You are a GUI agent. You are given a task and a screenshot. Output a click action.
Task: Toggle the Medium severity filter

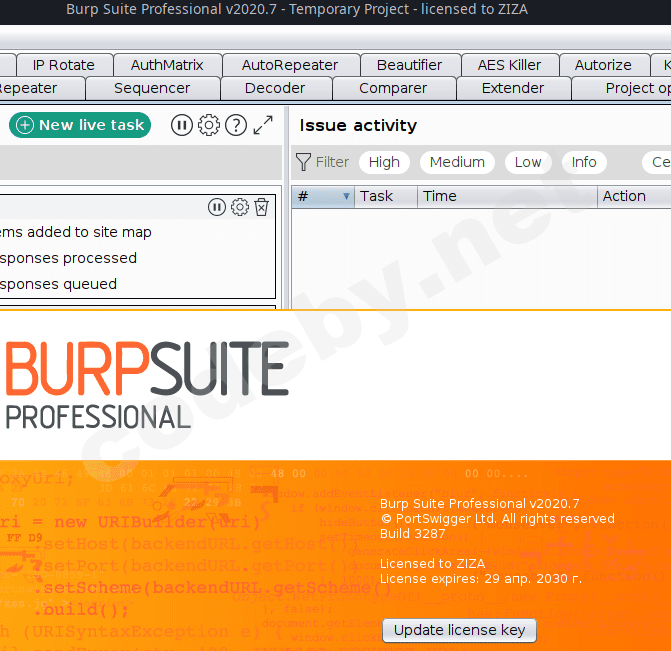tap(457, 162)
